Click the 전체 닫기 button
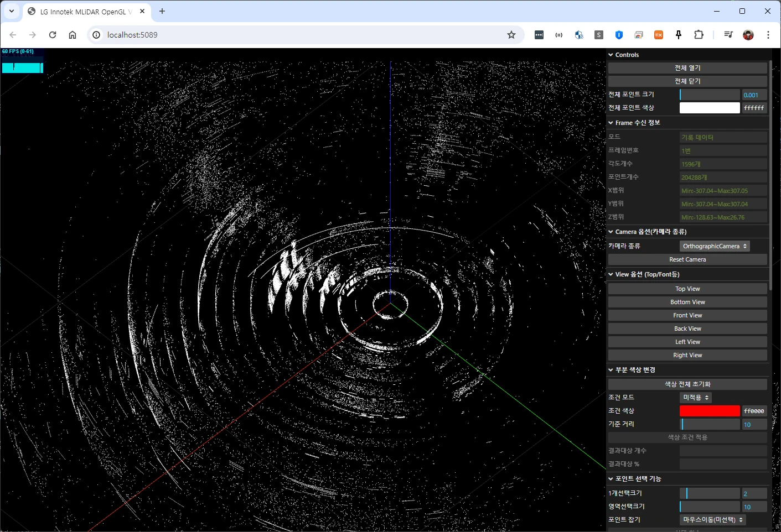The width and height of the screenshot is (781, 532). [687, 81]
